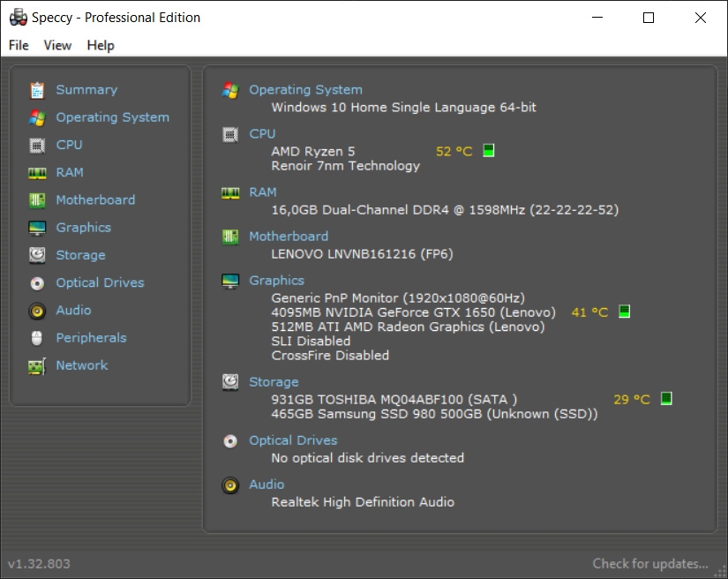Click the Realtek High Definition Audio text
Screen dimensions: 728x579
(363, 502)
